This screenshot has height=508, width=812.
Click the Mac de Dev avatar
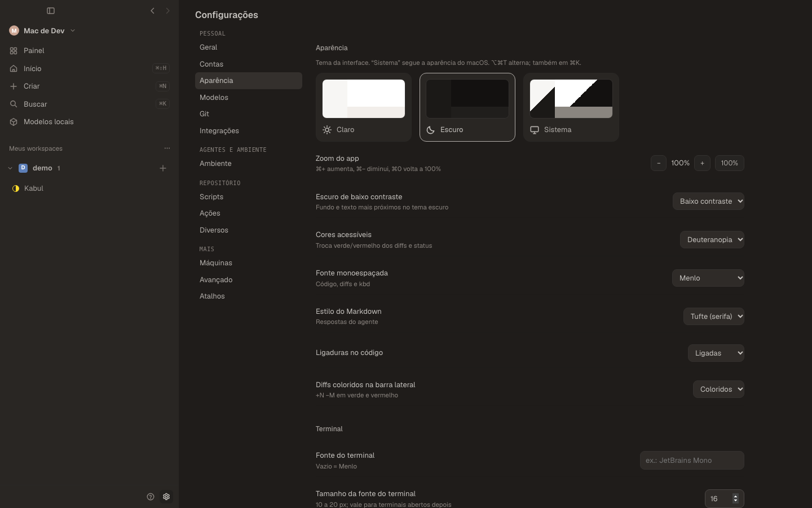coord(14,30)
